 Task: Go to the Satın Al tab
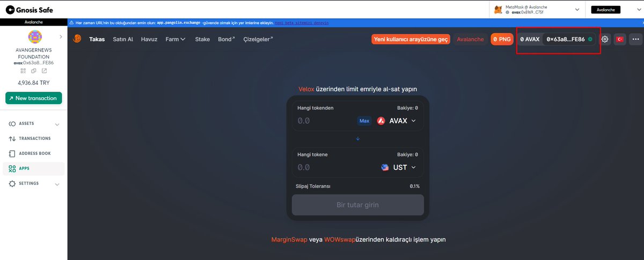[123, 39]
